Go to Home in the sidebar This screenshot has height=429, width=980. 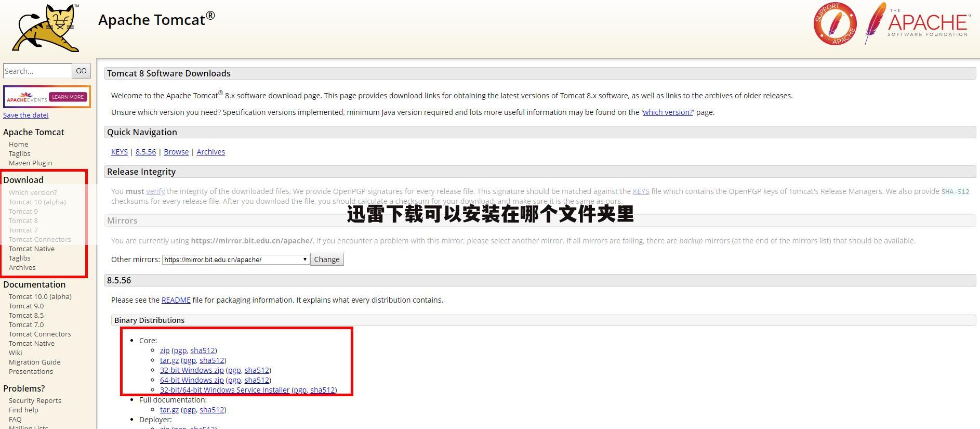coord(18,144)
